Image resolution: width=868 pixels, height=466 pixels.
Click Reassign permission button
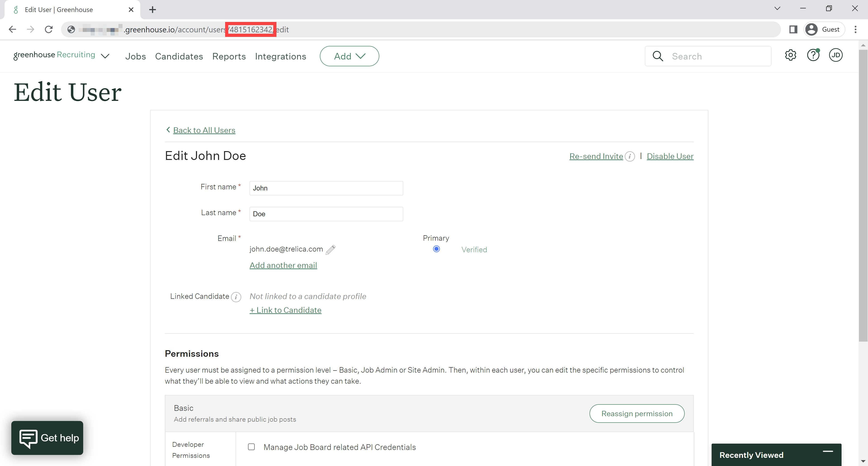point(637,413)
